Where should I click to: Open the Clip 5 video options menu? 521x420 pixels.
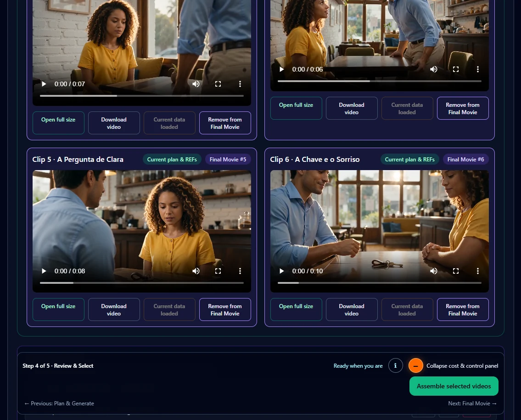pos(240,271)
